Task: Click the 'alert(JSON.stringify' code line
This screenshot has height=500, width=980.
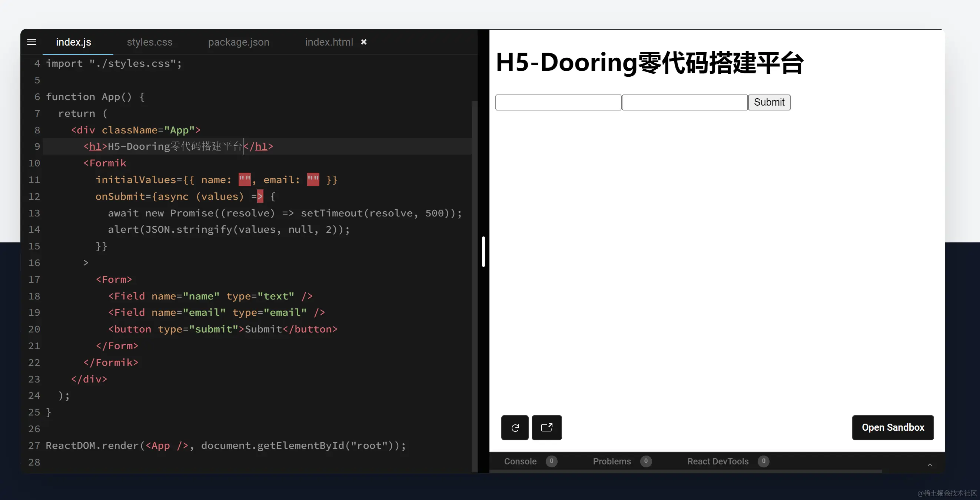Action: coord(229,229)
